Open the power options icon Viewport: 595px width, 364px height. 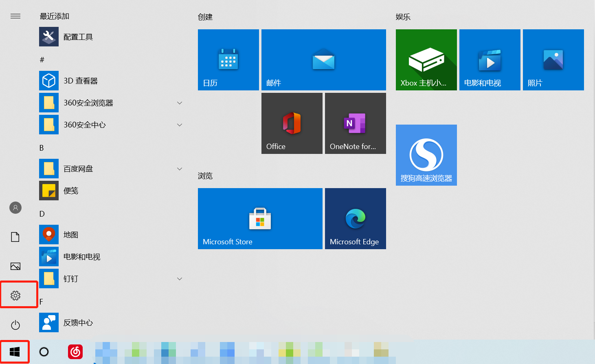tap(15, 325)
